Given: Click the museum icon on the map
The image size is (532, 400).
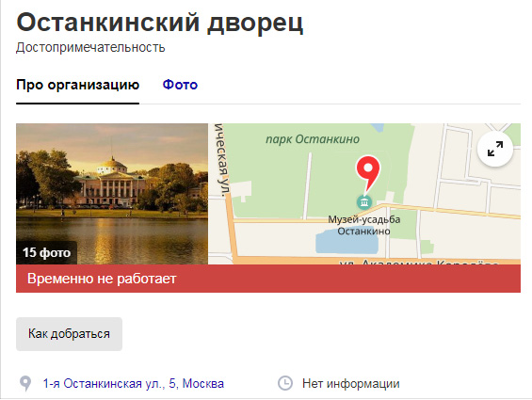Looking at the screenshot, I should pos(364,202).
